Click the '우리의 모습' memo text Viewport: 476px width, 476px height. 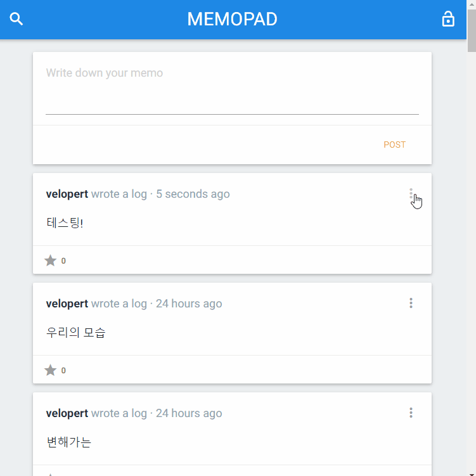click(x=76, y=333)
